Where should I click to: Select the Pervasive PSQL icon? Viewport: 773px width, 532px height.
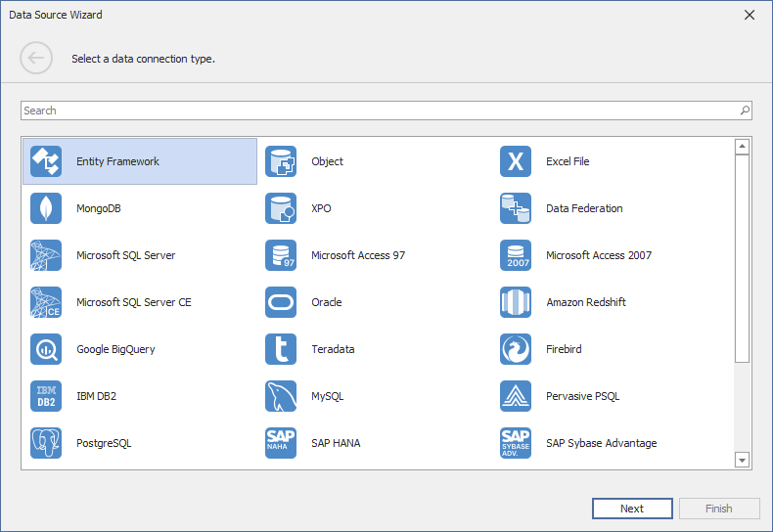click(515, 396)
